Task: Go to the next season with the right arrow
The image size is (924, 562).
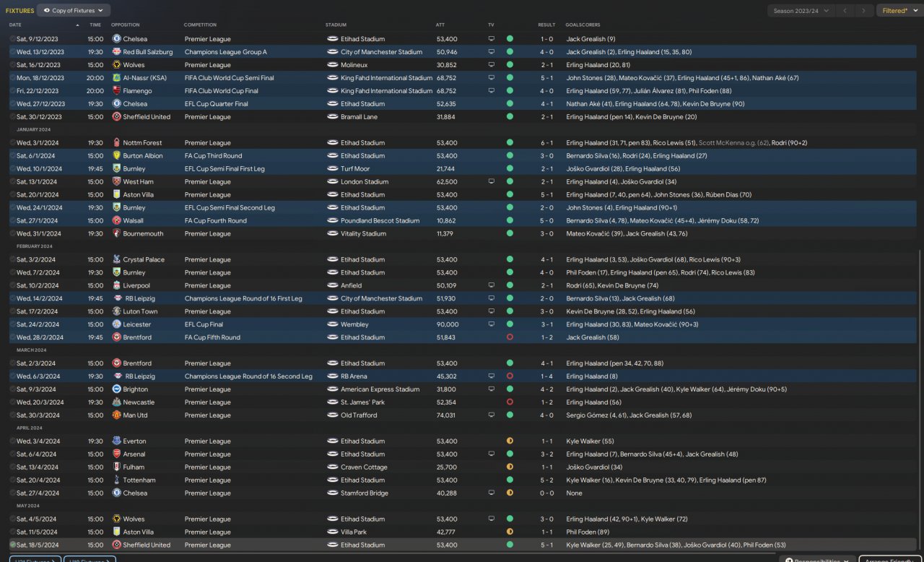Action: tap(863, 11)
